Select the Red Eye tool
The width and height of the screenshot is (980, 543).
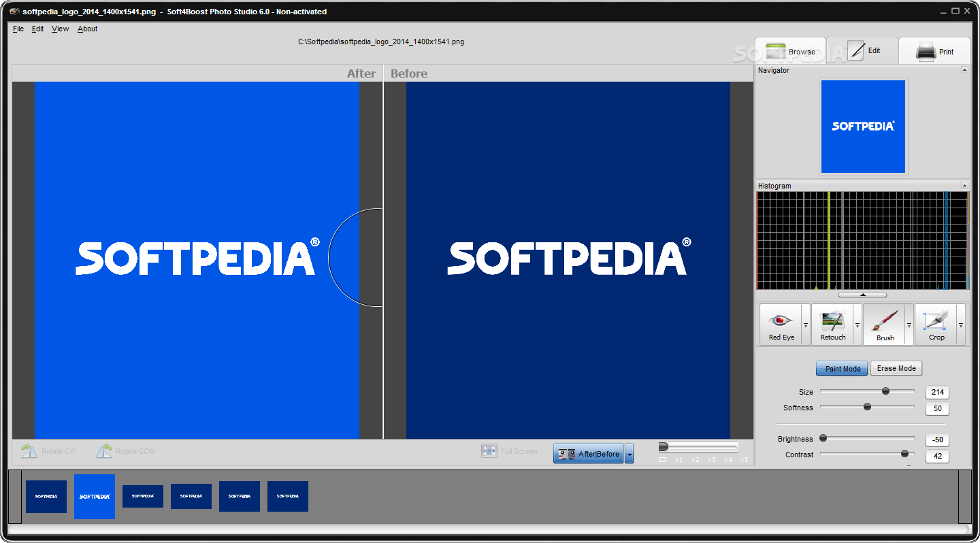pyautogui.click(x=781, y=325)
